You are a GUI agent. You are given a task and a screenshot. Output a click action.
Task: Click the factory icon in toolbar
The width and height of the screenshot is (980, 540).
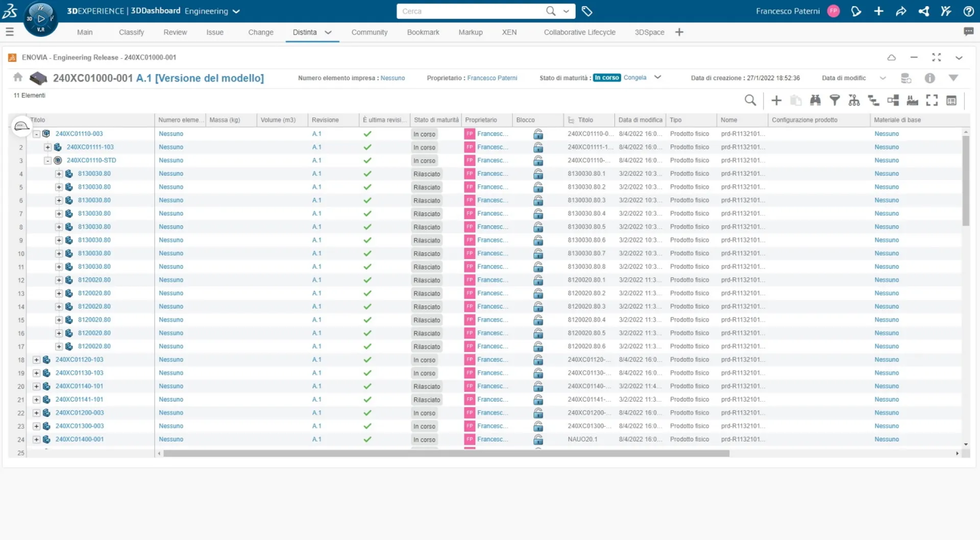pyautogui.click(x=912, y=101)
